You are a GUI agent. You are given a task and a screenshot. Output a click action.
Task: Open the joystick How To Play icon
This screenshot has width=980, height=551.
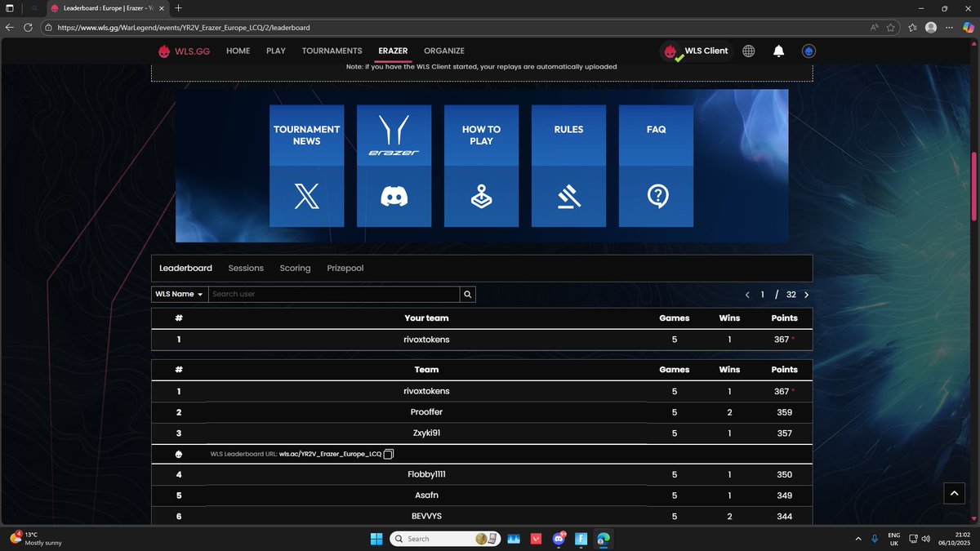481,197
